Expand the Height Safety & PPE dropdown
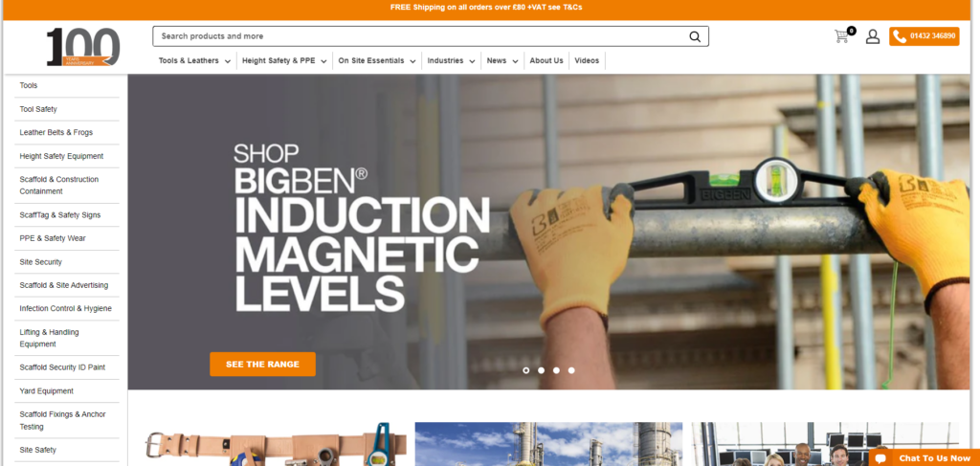 coord(284,60)
